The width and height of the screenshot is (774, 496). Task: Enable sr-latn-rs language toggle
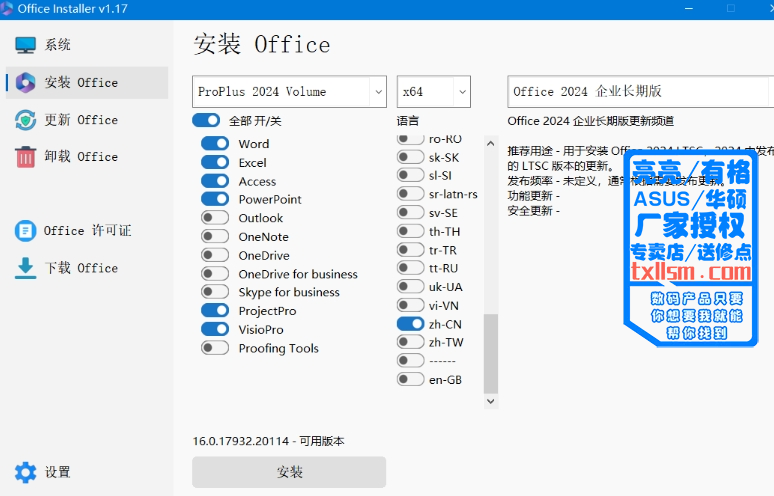[x=410, y=194]
